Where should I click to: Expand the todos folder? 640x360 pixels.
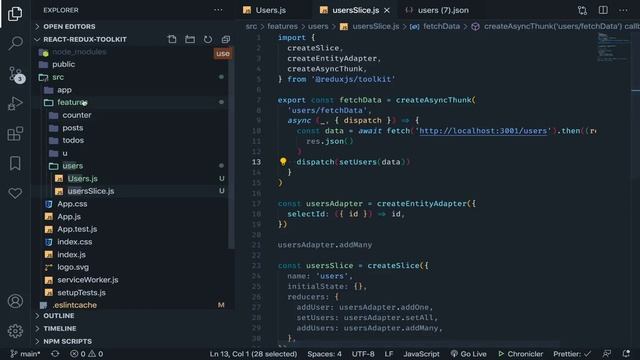click(73, 140)
